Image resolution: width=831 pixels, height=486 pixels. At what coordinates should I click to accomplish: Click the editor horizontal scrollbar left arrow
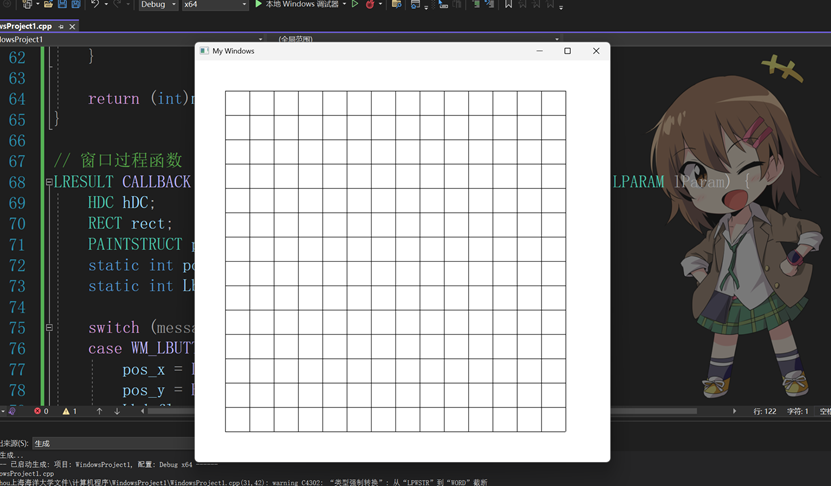coord(142,411)
